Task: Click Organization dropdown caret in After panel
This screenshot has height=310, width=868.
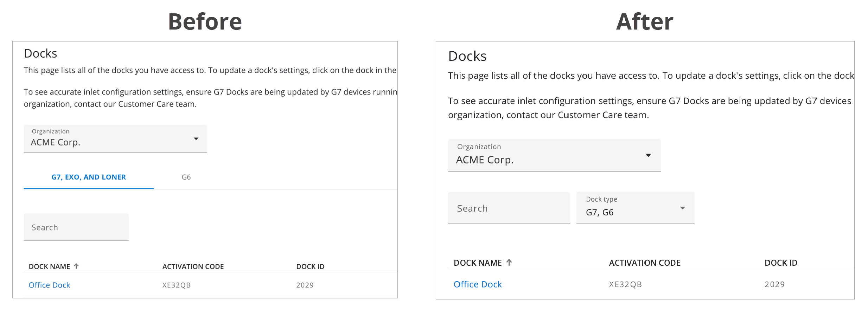Action: (648, 155)
